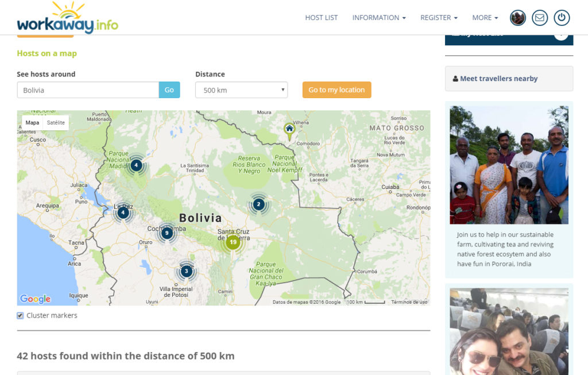Viewport: 588px width, 375px height.
Task: Open the cluster marker with 3 hosts
Action: [x=187, y=271]
